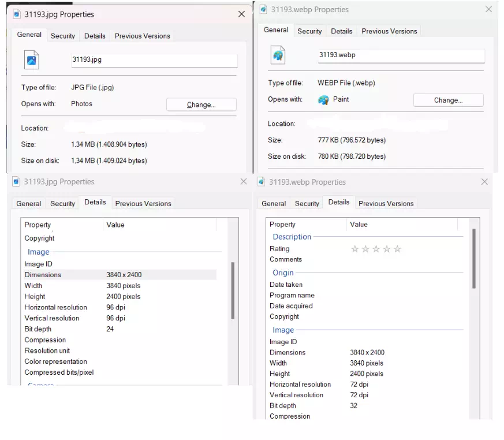Screen dimensions: 504x440
Task: Open General tab in bottom-left jpg Properties
Action: [x=28, y=203]
